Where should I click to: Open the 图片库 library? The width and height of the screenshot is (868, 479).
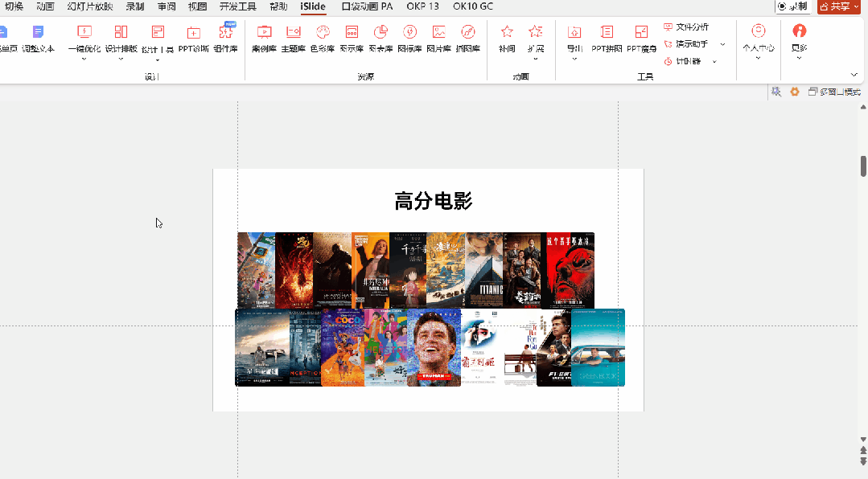tap(439, 39)
